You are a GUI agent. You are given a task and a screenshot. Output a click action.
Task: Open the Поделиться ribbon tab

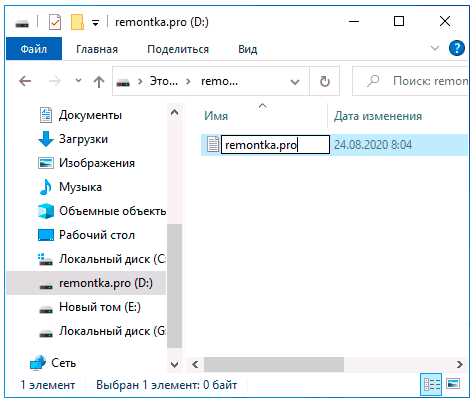(178, 49)
